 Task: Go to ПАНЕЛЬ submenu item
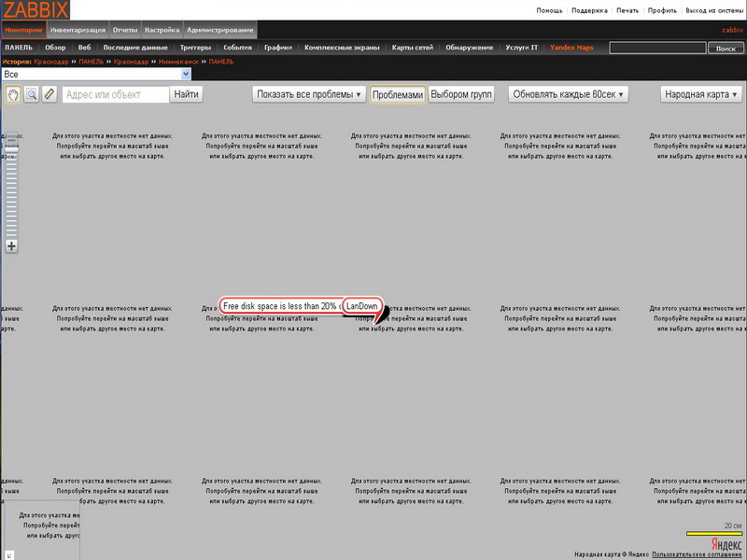pyautogui.click(x=19, y=48)
